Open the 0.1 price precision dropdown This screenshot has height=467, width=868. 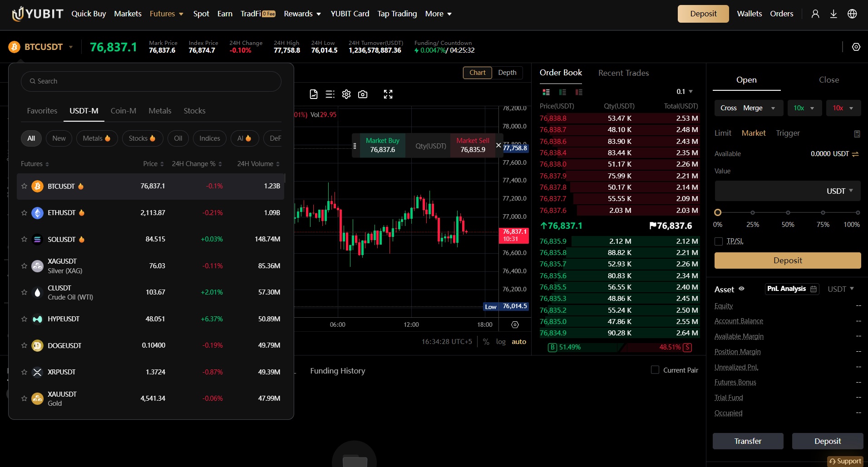click(x=685, y=92)
